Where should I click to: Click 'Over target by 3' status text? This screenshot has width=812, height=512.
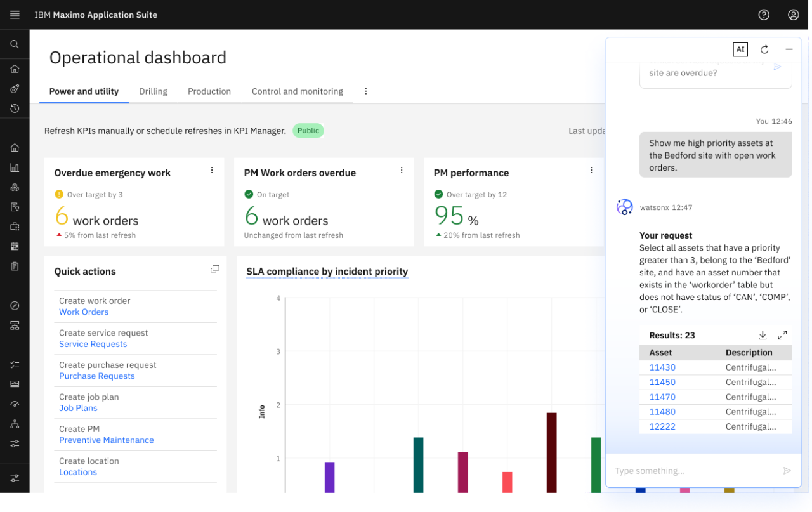[95, 195]
